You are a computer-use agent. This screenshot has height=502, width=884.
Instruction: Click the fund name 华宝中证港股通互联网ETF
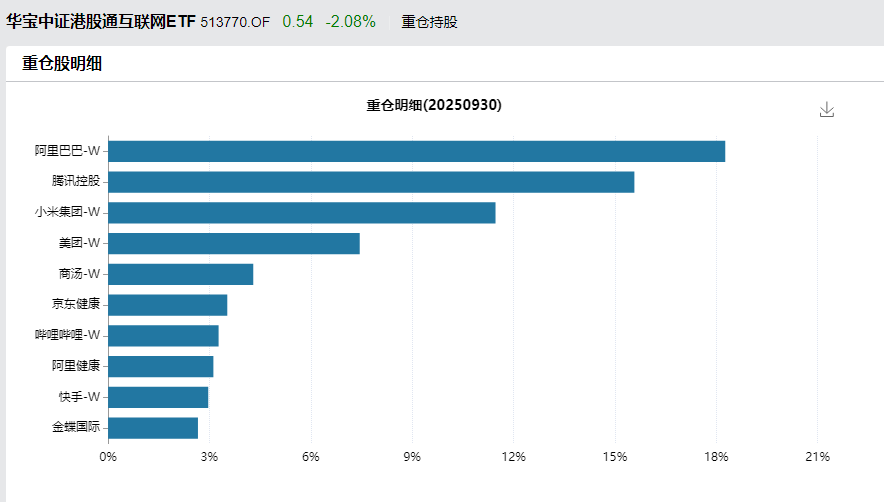pyautogui.click(x=101, y=22)
